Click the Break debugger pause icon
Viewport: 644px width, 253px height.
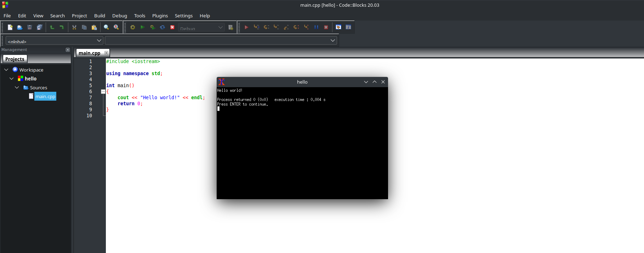point(316,27)
